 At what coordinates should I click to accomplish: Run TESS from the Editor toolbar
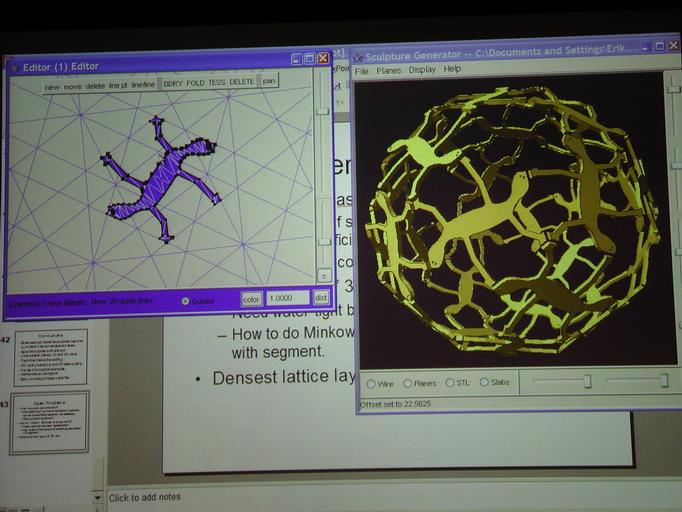coord(217,83)
